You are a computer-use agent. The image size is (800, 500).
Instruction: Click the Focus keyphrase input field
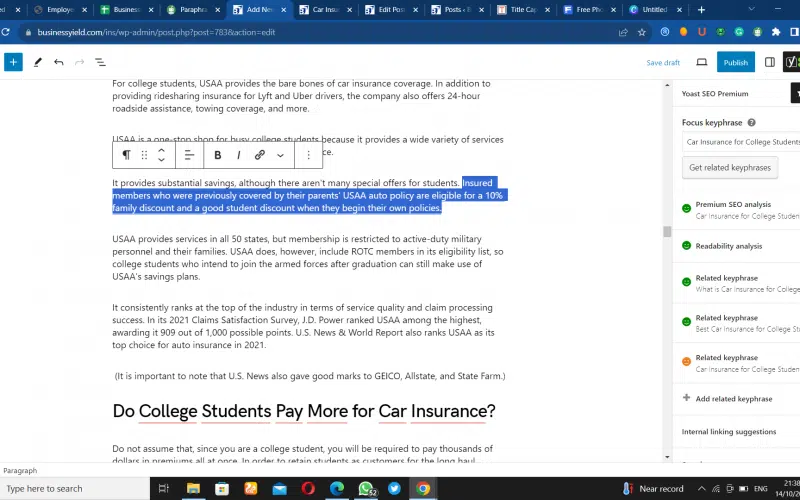[740, 142]
